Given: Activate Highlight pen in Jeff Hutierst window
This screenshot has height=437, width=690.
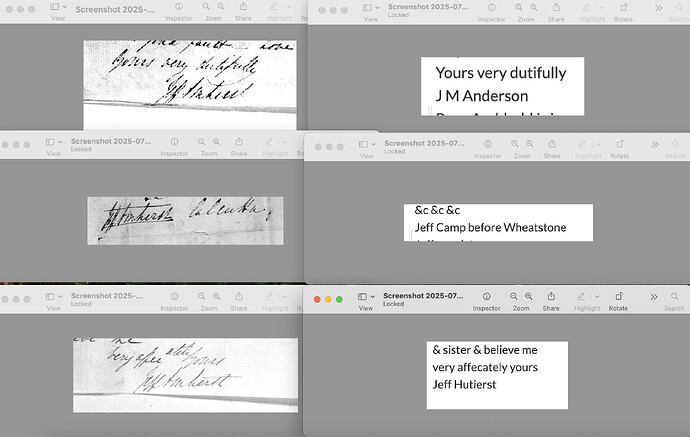Looking at the screenshot, I should (x=581, y=296).
